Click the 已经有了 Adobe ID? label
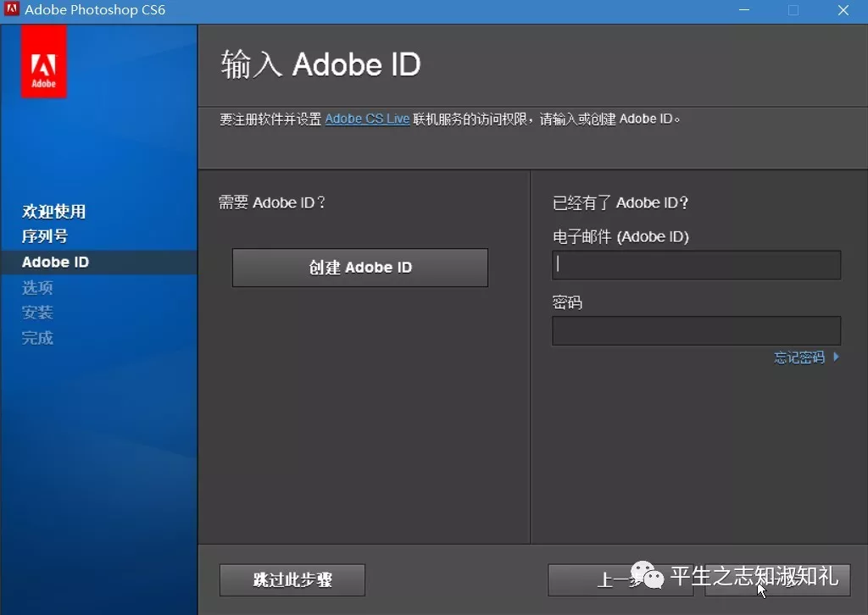Image resolution: width=868 pixels, height=615 pixels. coord(620,203)
